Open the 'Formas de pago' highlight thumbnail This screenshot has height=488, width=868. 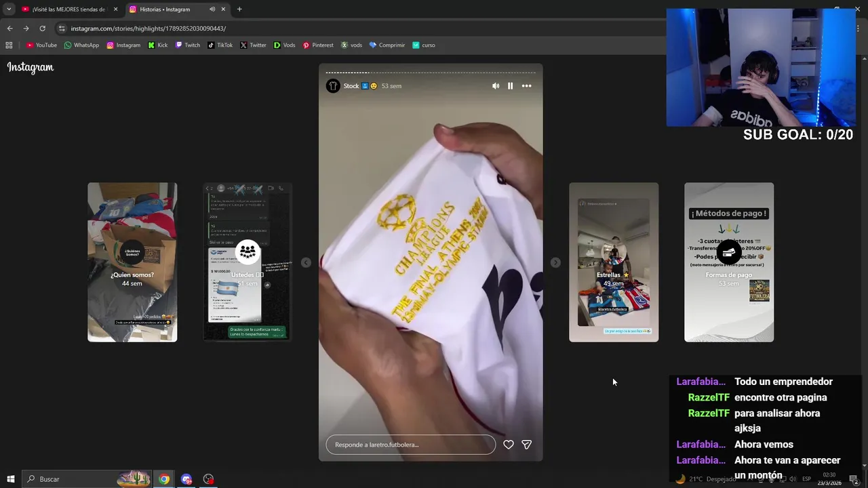pyautogui.click(x=729, y=262)
